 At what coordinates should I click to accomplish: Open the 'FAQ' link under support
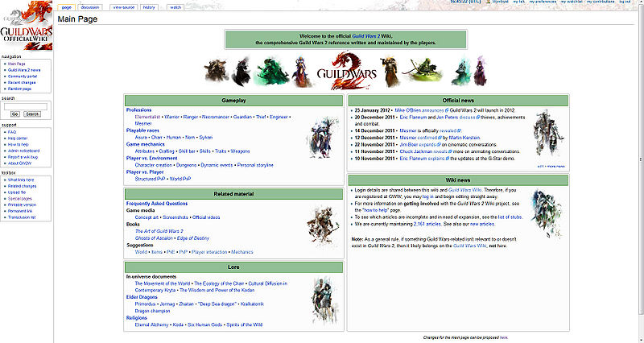click(12, 132)
